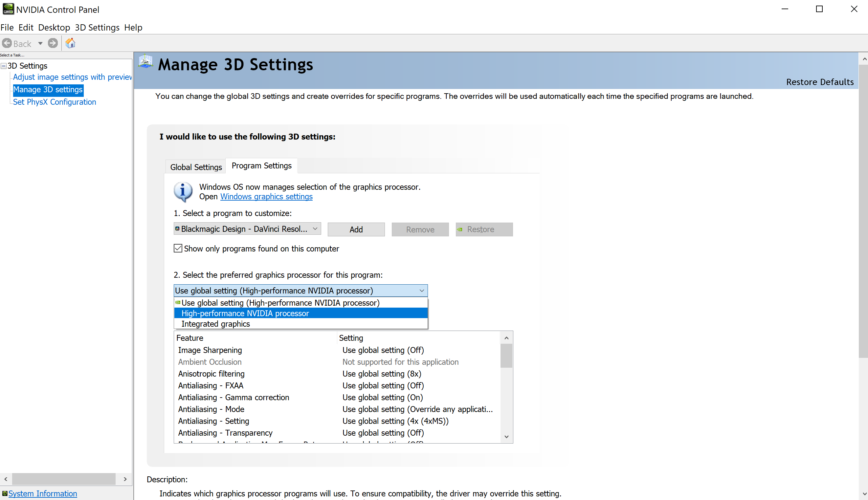
Task: Toggle Show only programs found on this computer
Action: point(178,249)
